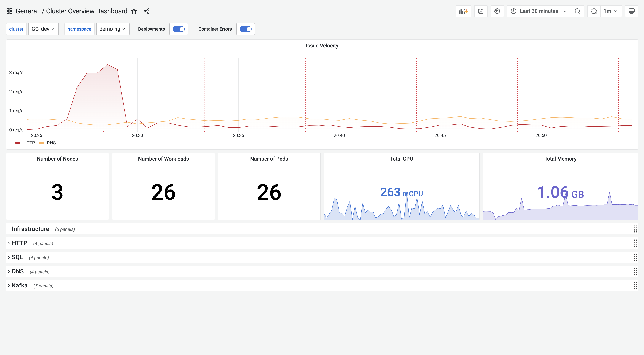Open the GC_dev cluster dropdown
This screenshot has height=355, width=644.
click(43, 29)
